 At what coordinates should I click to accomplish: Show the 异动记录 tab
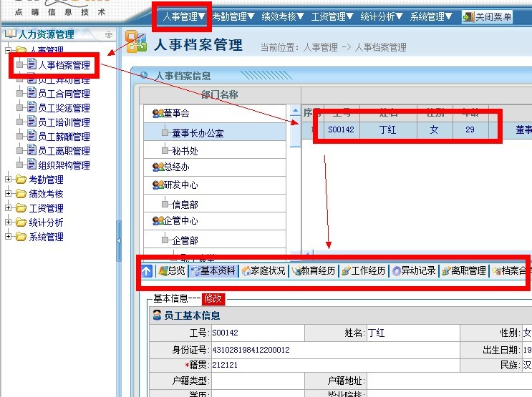pos(415,271)
